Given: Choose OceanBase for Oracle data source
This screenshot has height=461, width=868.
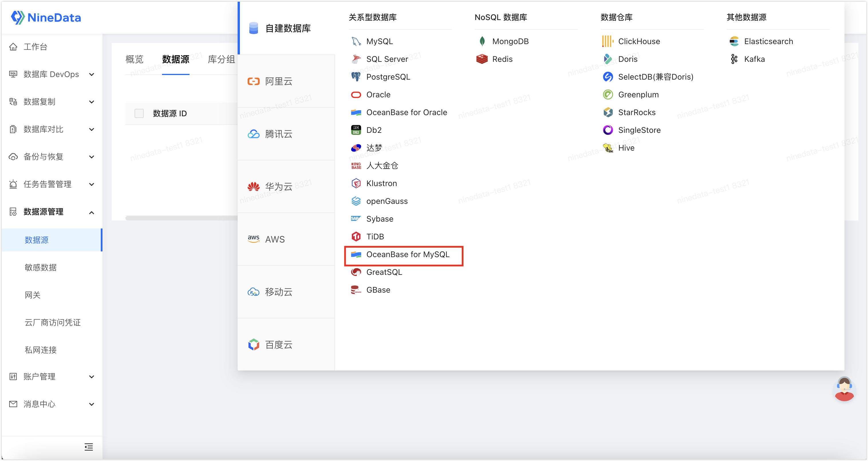Looking at the screenshot, I should tap(399, 113).
